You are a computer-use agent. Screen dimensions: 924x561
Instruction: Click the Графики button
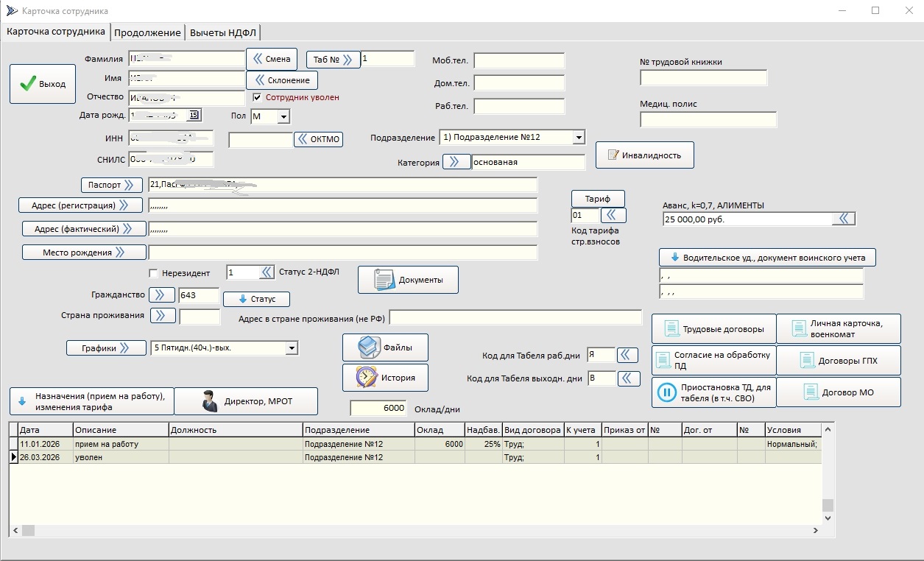click(107, 348)
